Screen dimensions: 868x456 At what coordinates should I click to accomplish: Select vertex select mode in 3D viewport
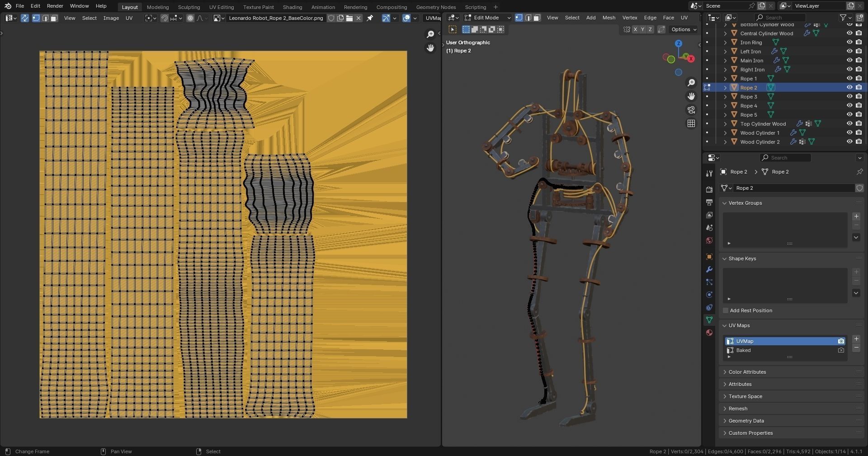519,18
